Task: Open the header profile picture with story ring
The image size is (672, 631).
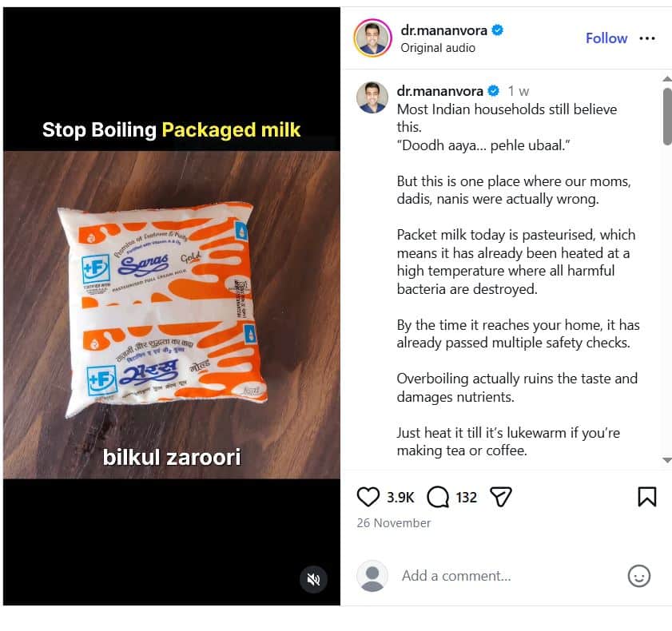Action: pos(372,38)
